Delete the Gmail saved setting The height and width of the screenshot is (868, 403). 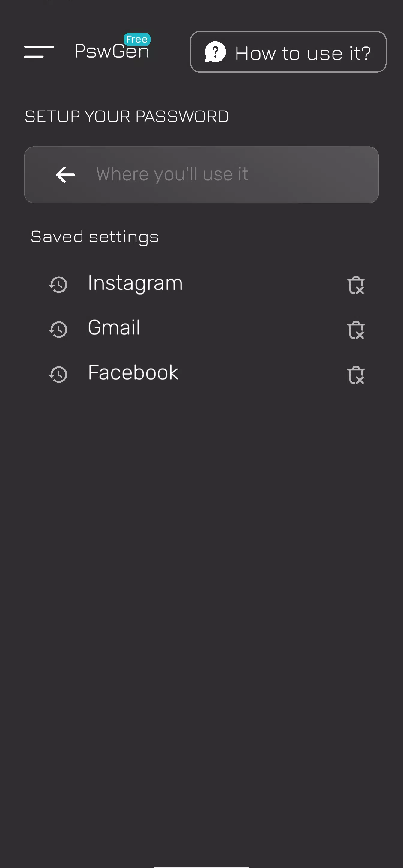click(x=355, y=330)
